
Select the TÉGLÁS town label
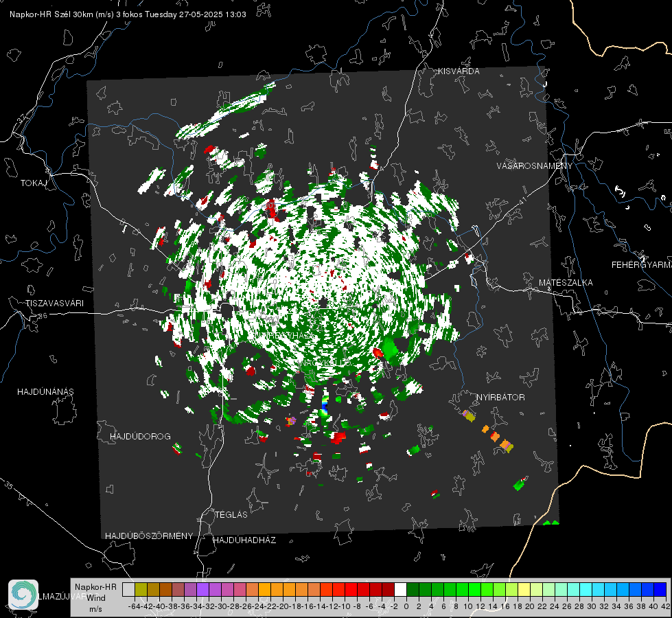tap(231, 514)
